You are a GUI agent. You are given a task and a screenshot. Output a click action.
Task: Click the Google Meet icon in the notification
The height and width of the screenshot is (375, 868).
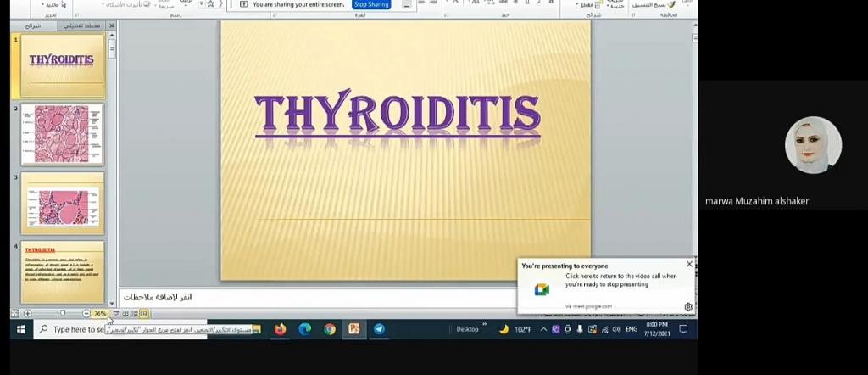click(x=542, y=289)
